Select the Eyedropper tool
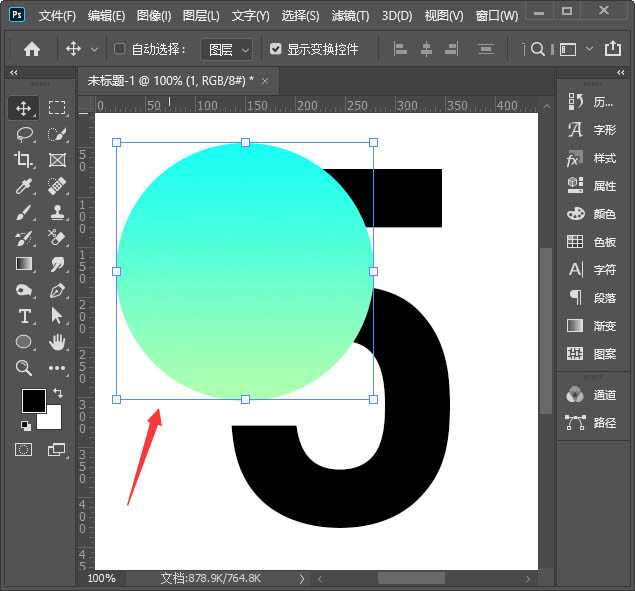 coord(24,186)
